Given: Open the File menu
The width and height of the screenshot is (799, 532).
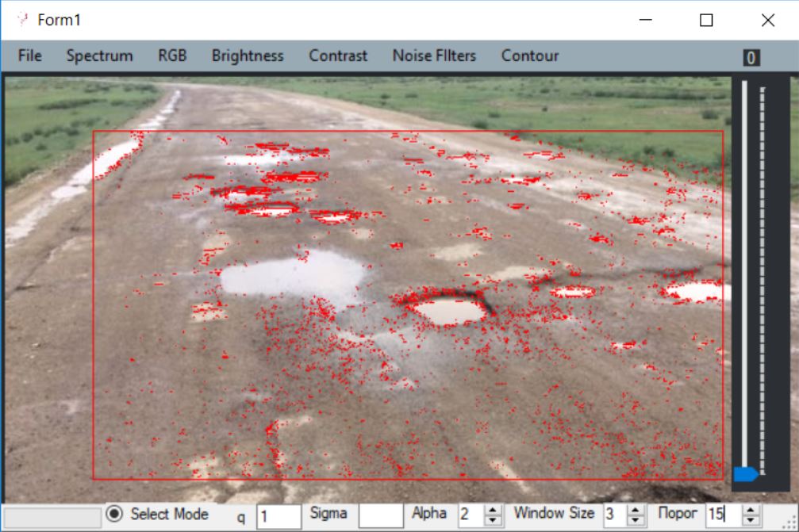Looking at the screenshot, I should [29, 55].
